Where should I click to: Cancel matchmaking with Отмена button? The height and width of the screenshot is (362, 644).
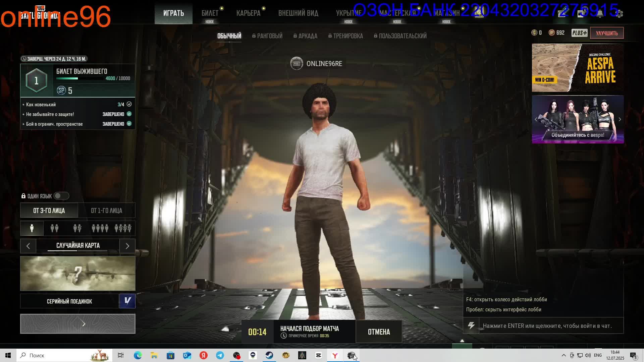coord(379,332)
